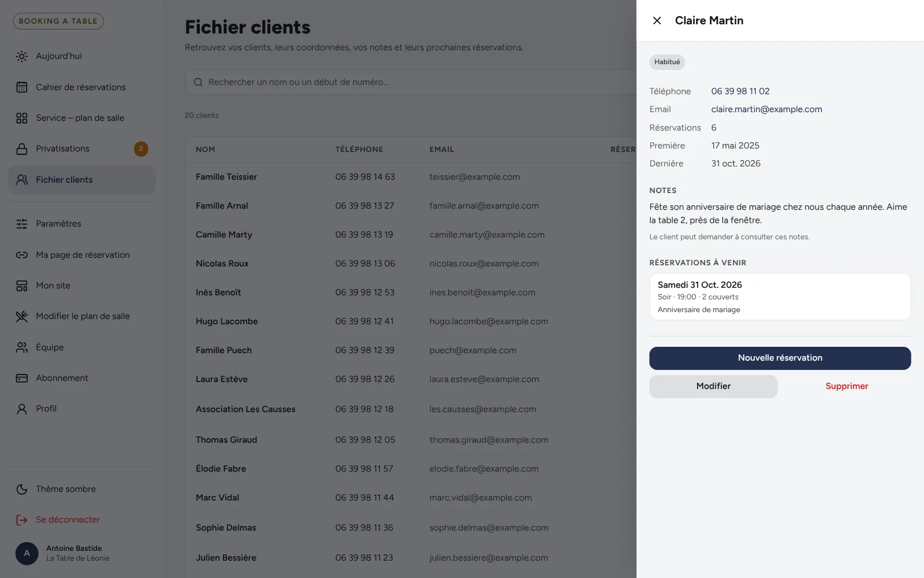Image resolution: width=924 pixels, height=578 pixels.
Task: Click the Ma page de réservation link icon
Action: (x=22, y=255)
